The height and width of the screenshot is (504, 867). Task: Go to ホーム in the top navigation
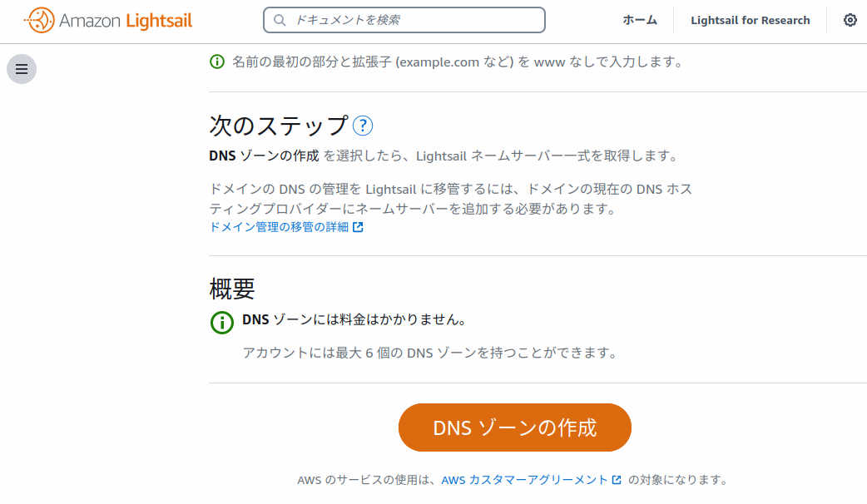[x=640, y=21]
